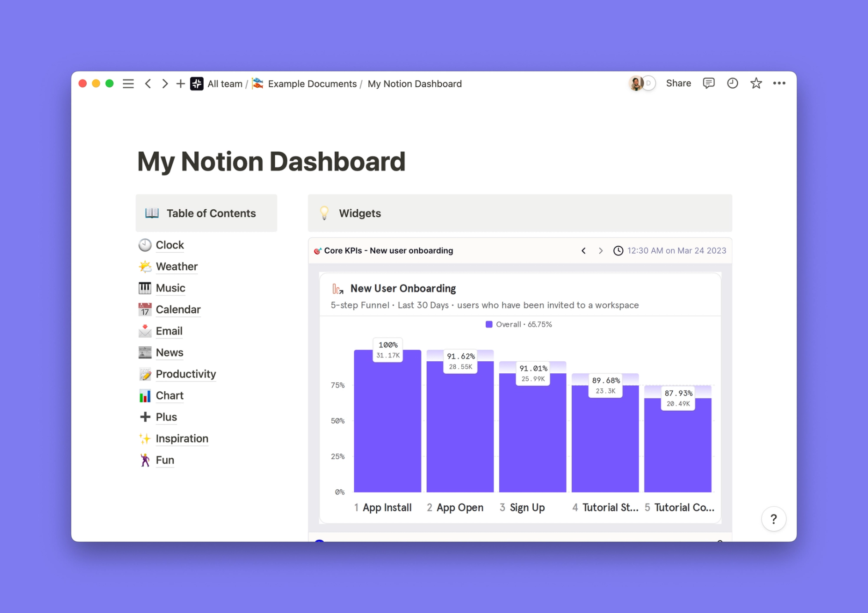Favorite this page with the star
Image resolution: width=868 pixels, height=613 pixels.
[756, 83]
